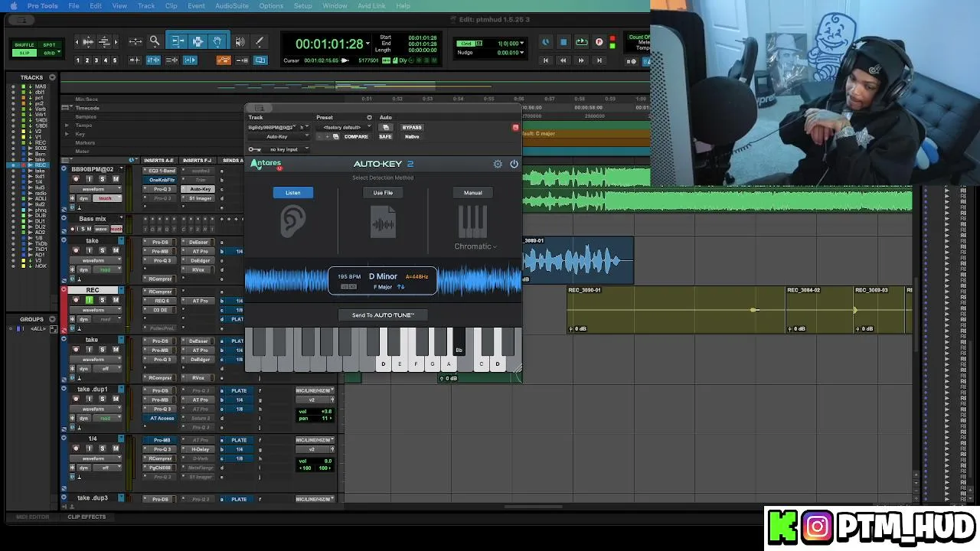The height and width of the screenshot is (551, 980).
Task: Open the Clip menu
Action: (171, 6)
